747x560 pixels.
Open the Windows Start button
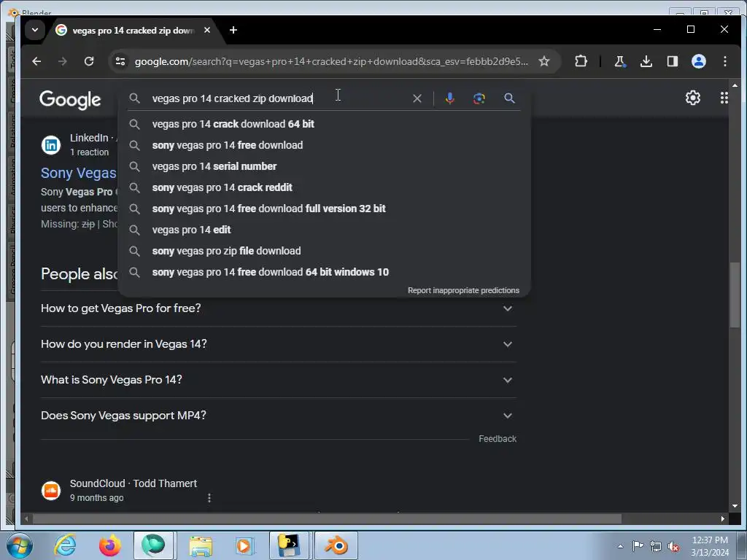[19, 545]
